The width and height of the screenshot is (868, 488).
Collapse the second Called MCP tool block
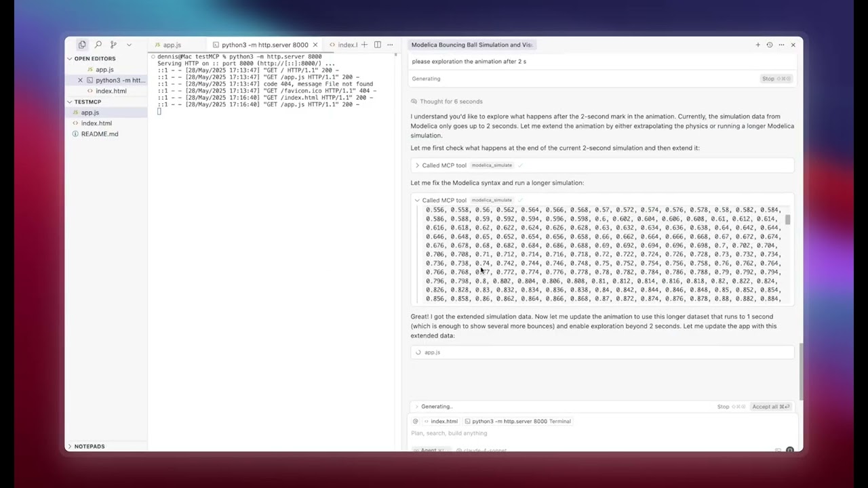point(417,201)
